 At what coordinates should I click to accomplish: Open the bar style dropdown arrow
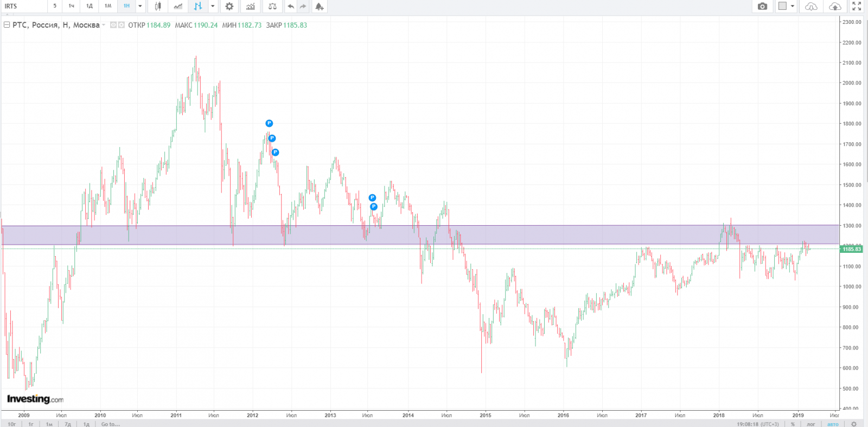coord(213,7)
